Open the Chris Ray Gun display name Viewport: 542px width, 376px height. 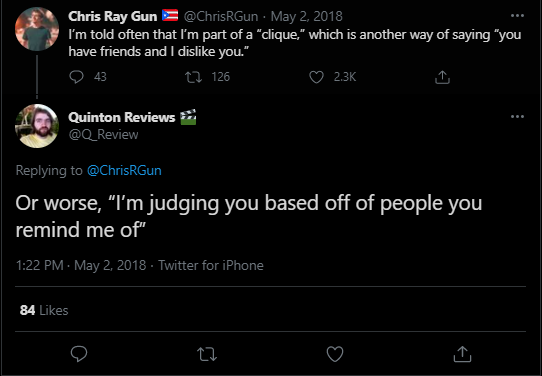(113, 16)
